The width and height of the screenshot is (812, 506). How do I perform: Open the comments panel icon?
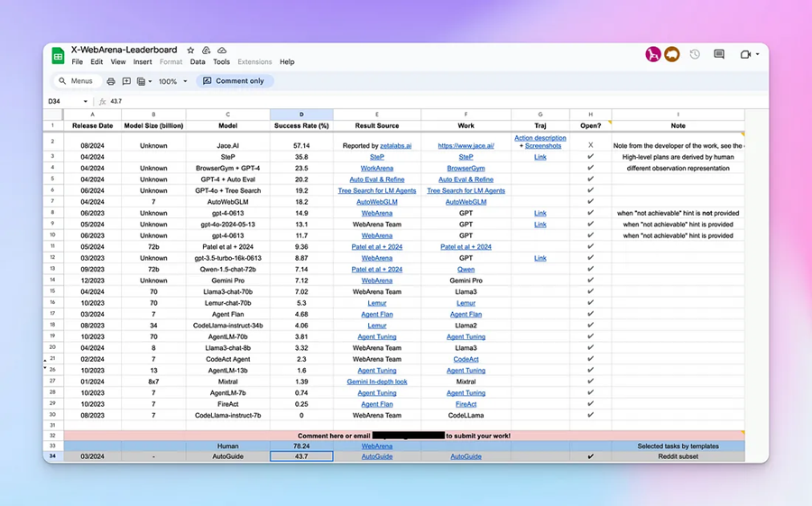(719, 54)
